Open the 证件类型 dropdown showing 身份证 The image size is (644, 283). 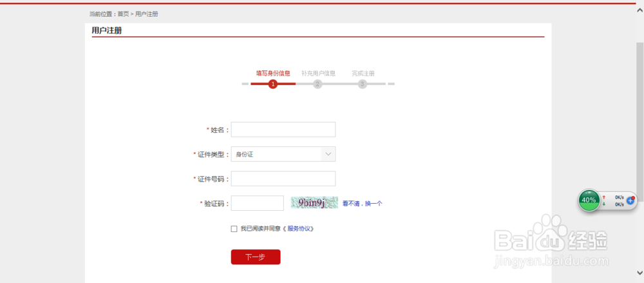pyautogui.click(x=283, y=154)
